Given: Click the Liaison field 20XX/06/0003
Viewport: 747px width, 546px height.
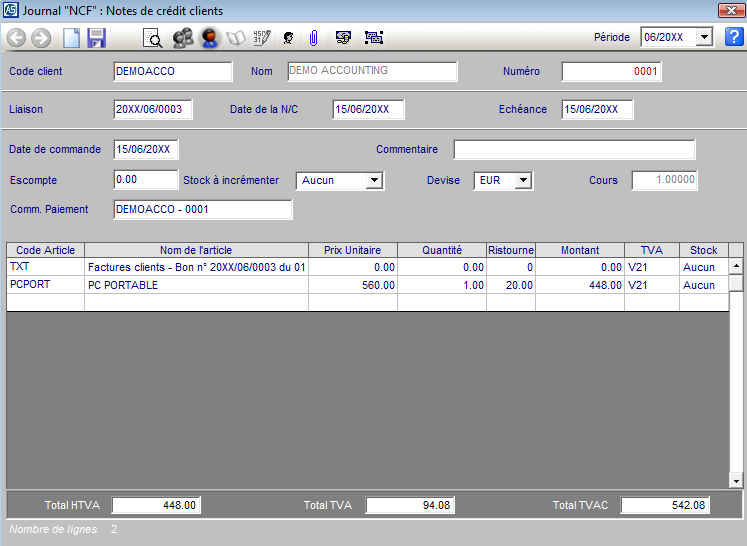Looking at the screenshot, I should click(153, 110).
